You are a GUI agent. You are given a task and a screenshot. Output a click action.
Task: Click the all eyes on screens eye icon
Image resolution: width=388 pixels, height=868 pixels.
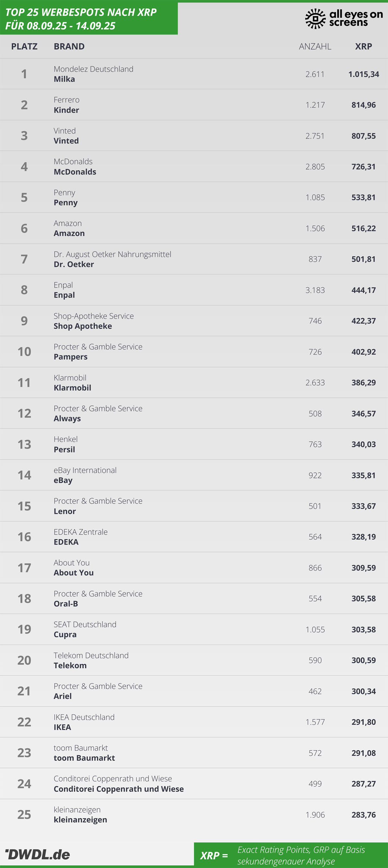315,19
